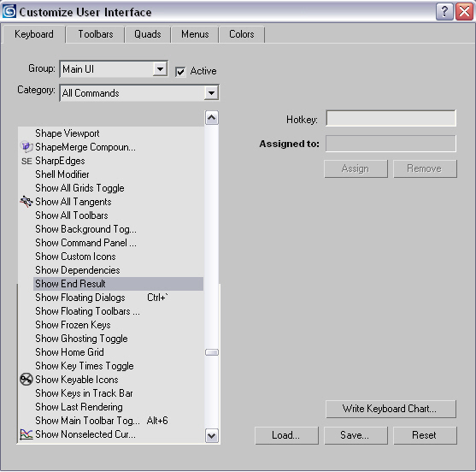Click in the Hotkey input field
The width and height of the screenshot is (476, 472).
click(391, 118)
